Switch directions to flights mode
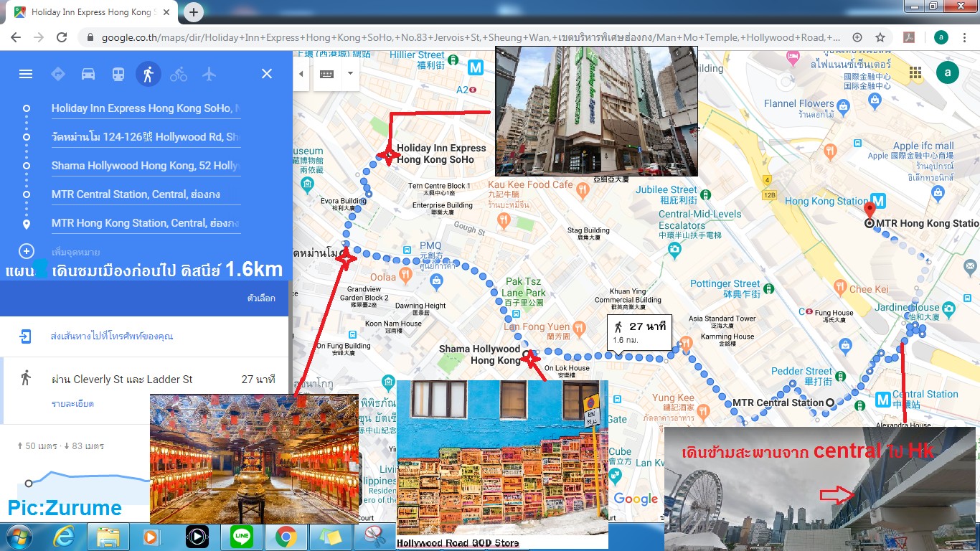Screen dimensions: 980x551 coord(209,74)
